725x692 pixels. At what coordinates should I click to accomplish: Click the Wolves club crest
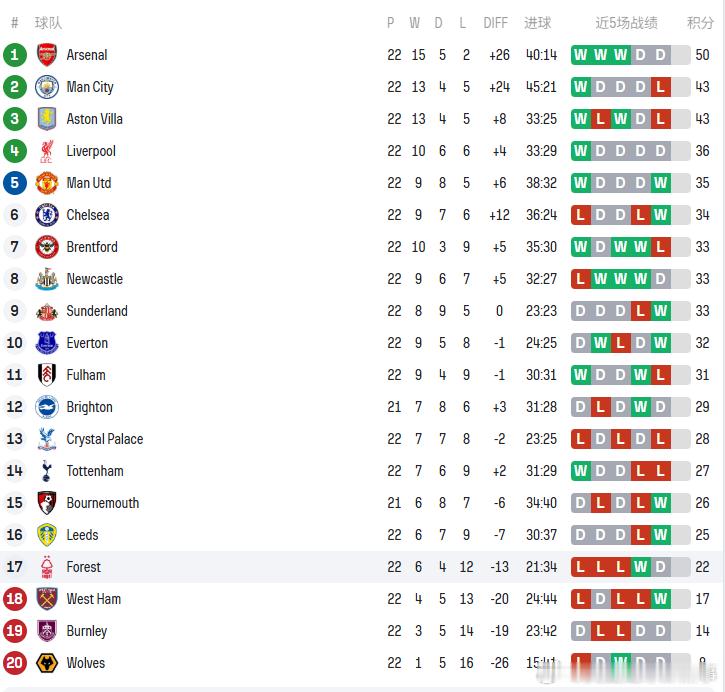click(47, 663)
